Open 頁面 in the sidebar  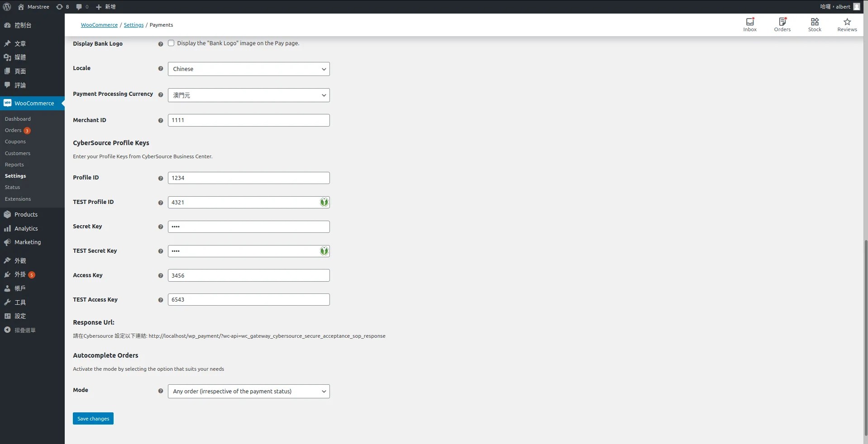[x=32, y=71]
